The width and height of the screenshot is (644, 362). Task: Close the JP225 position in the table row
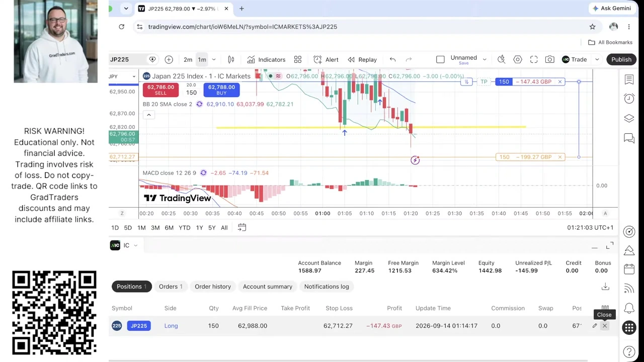(x=605, y=326)
